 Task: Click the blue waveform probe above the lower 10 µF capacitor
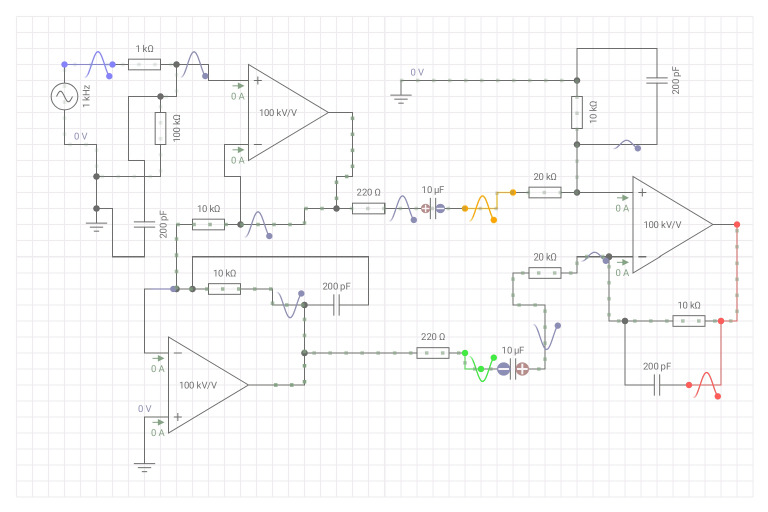(547, 336)
